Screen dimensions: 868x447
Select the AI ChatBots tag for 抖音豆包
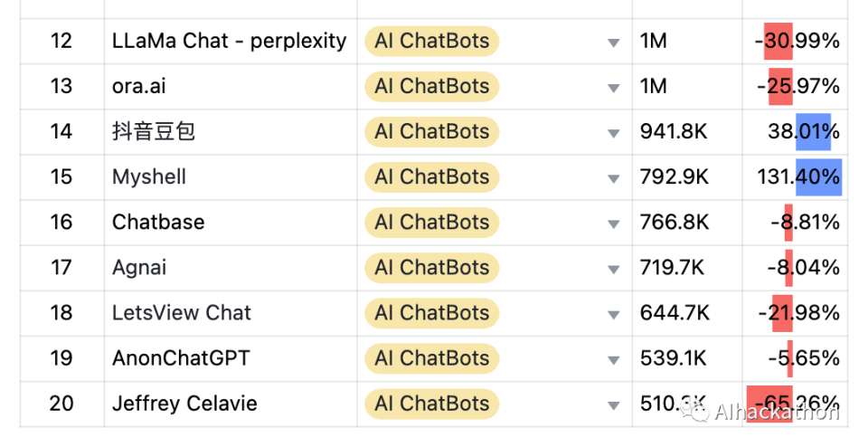tap(431, 132)
